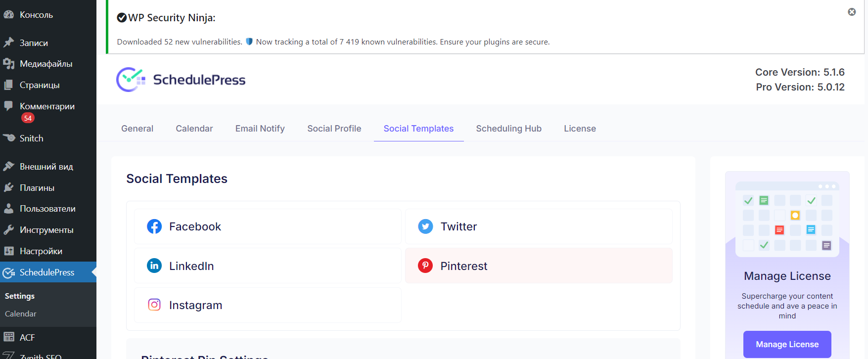Open Плагины via its plug icon

pyautogui.click(x=8, y=187)
